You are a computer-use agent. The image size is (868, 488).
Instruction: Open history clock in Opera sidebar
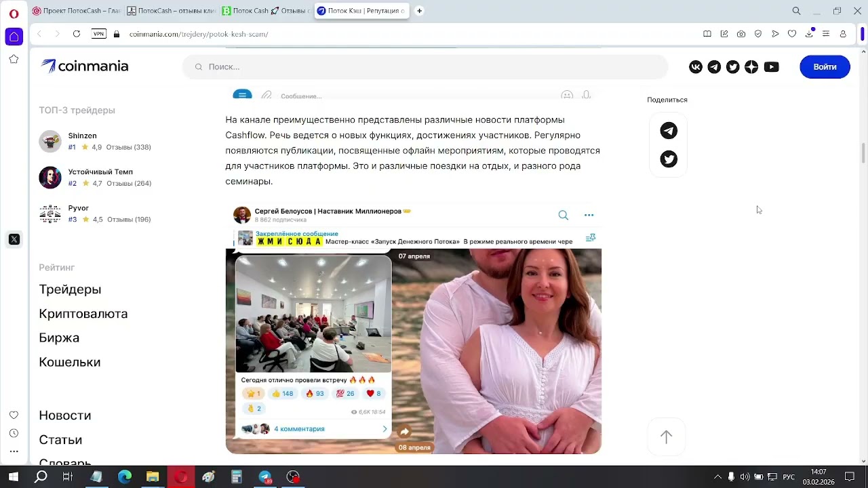point(14,433)
